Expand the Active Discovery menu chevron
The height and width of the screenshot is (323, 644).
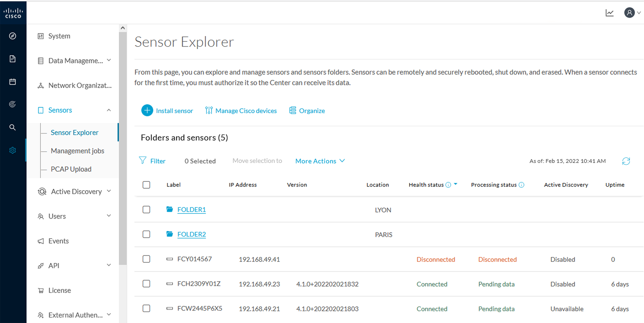(x=109, y=191)
